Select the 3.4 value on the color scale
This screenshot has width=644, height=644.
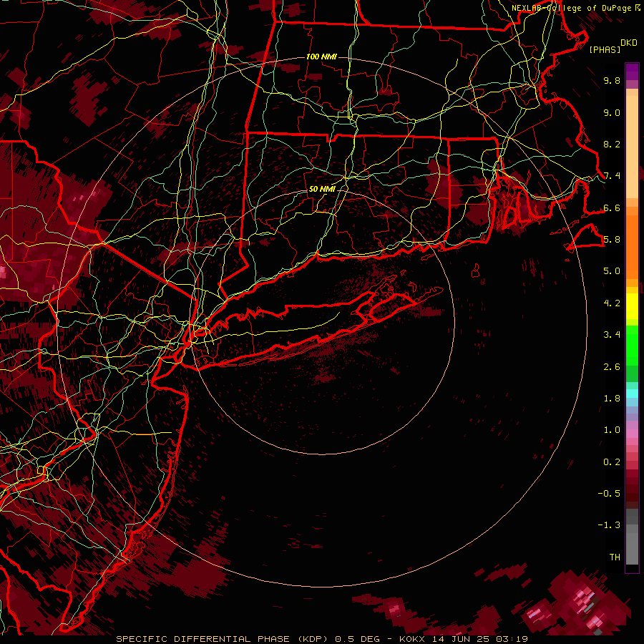point(612,335)
